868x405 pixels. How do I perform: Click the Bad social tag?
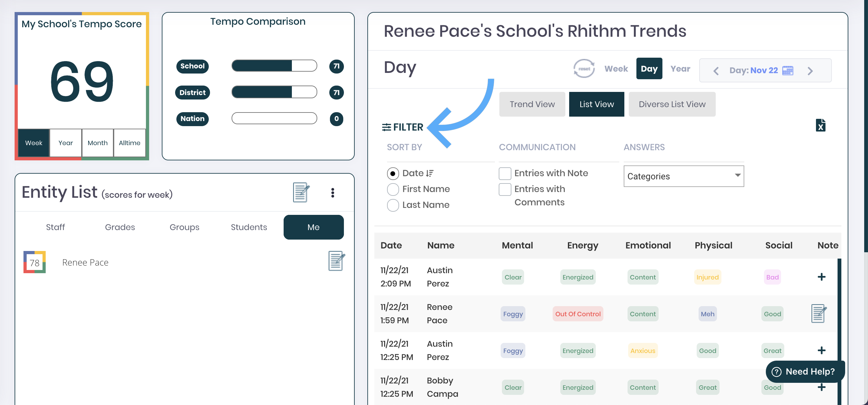(x=772, y=277)
